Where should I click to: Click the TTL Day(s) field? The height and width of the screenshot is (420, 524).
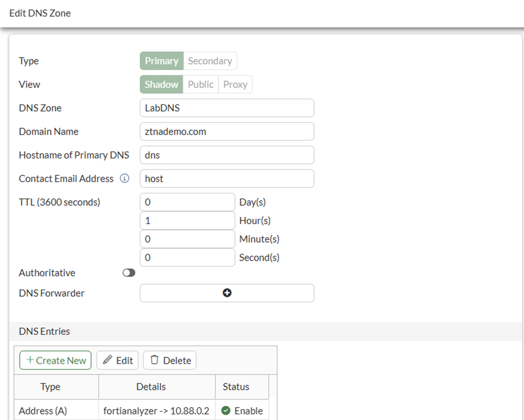point(187,202)
